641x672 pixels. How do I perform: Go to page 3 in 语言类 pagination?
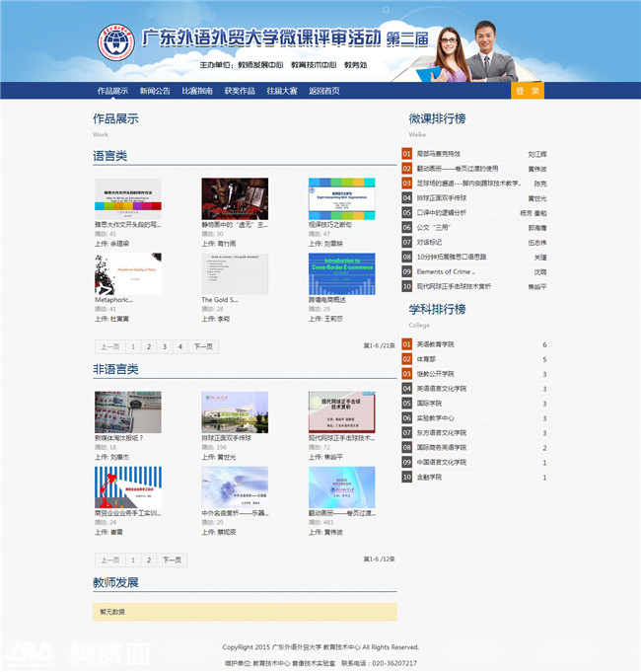pyautogui.click(x=164, y=346)
